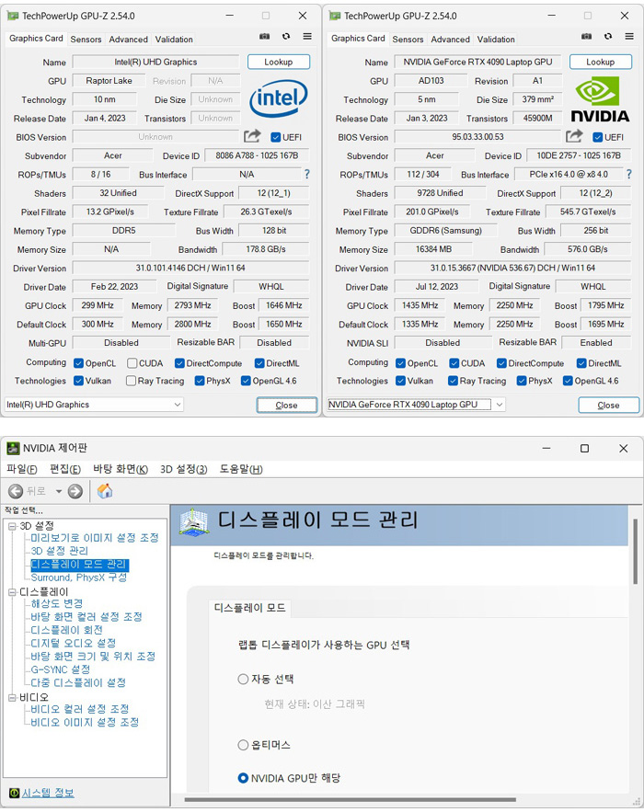The width and height of the screenshot is (644, 812).
Task: Click the forward arrow in NVIDIA control panel
Action: coord(75,491)
